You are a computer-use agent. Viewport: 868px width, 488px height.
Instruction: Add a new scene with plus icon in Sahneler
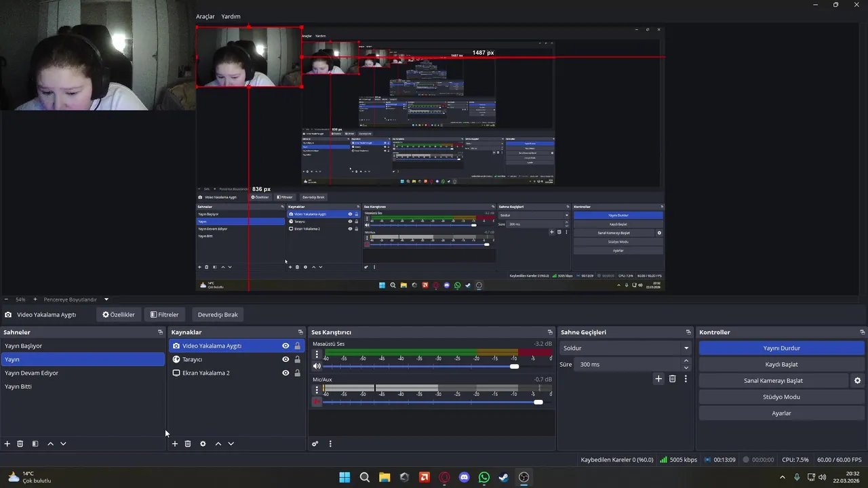(x=7, y=444)
